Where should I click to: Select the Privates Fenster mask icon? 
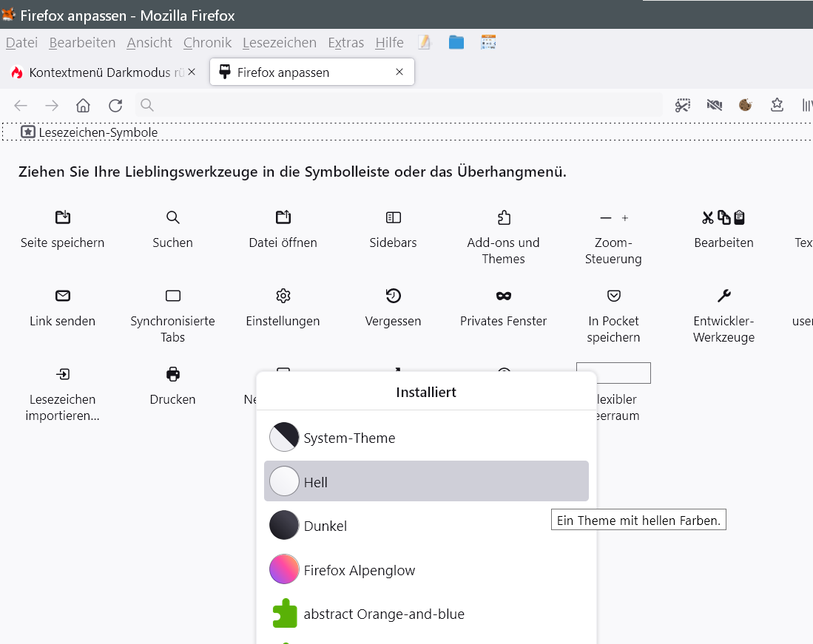point(503,296)
